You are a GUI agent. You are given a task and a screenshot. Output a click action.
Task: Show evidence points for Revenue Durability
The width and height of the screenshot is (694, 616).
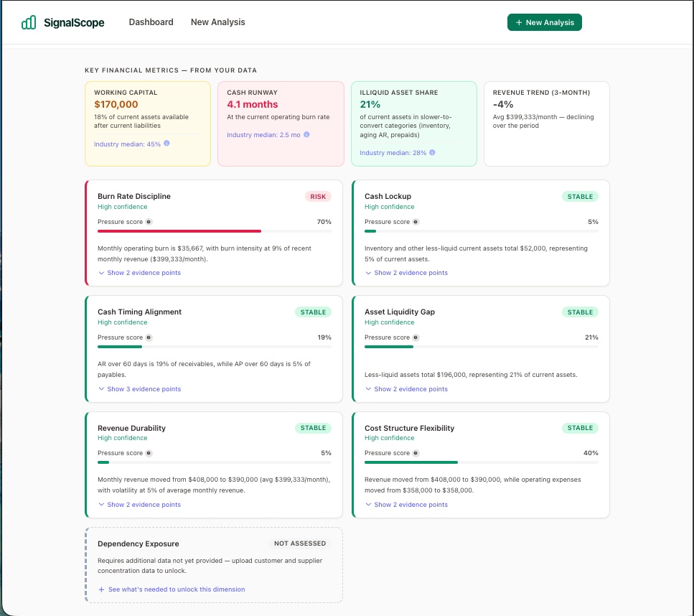[x=139, y=505]
